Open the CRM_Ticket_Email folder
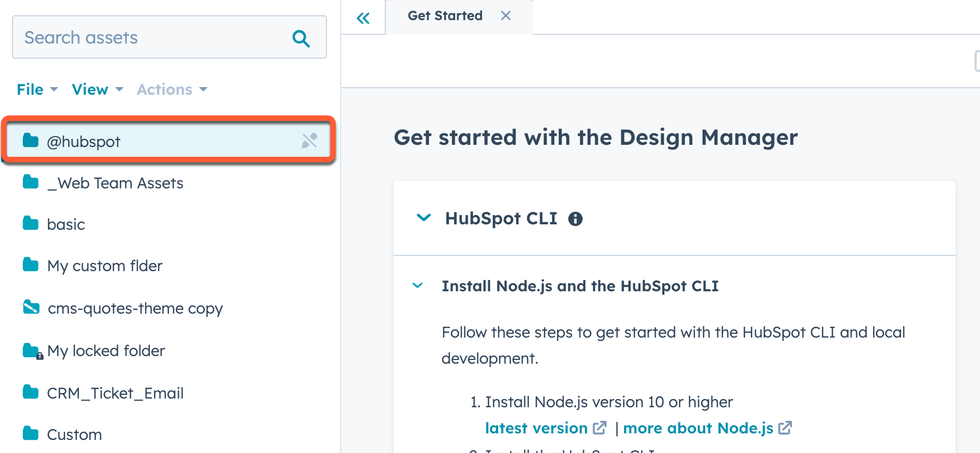Image resolution: width=980 pixels, height=453 pixels. (115, 393)
